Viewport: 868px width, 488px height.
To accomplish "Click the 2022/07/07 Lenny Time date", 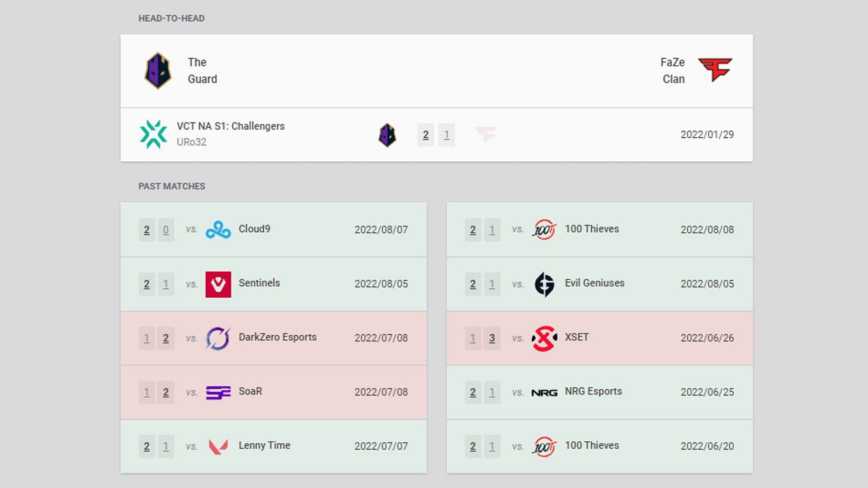I will 381,446.
